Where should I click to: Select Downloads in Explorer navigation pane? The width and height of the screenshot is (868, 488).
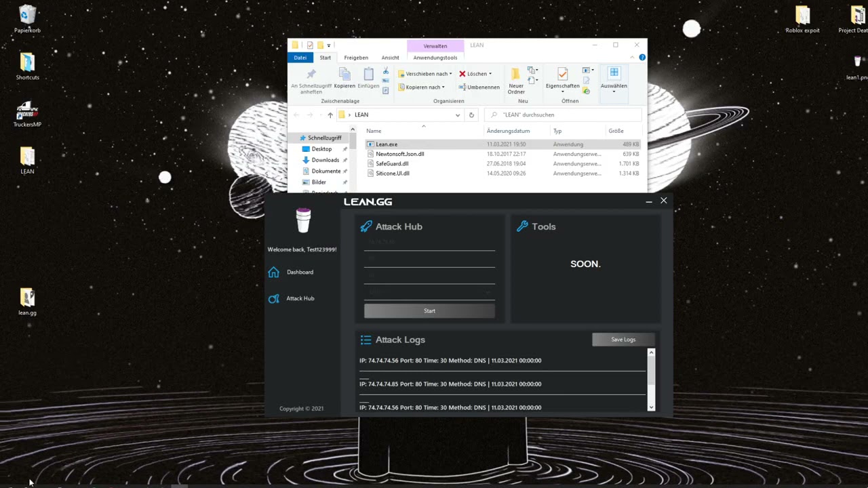pos(325,160)
